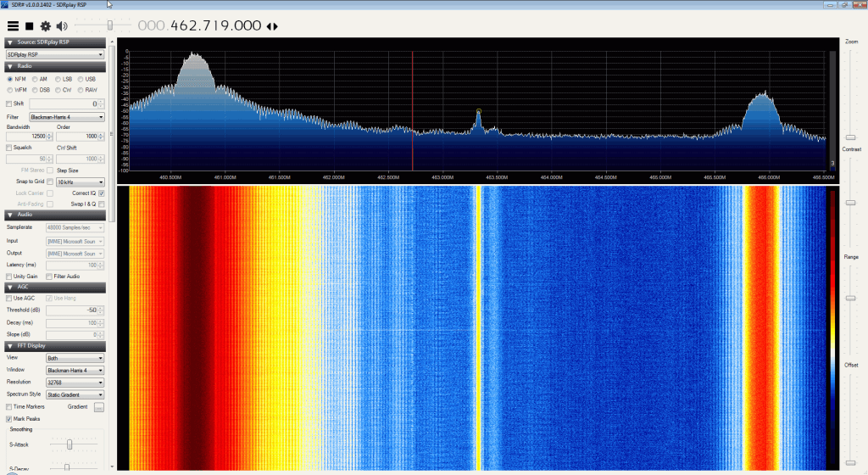Open the FFT Resolution dropdown
The width and height of the screenshot is (868, 475).
click(x=75, y=383)
